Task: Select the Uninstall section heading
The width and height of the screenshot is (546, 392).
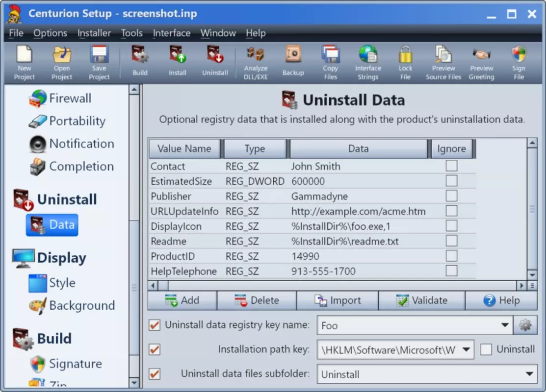Action: click(x=54, y=199)
